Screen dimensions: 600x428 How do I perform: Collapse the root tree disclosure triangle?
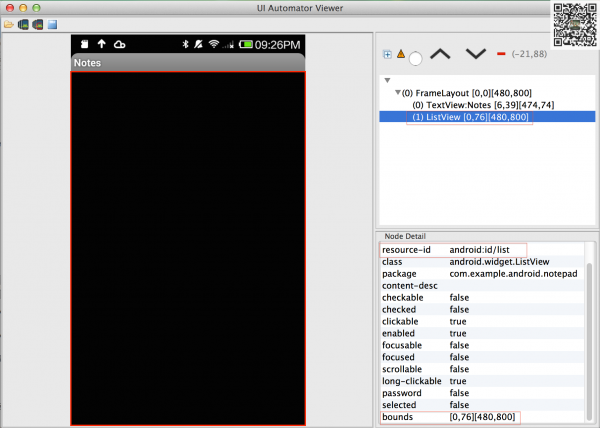tap(387, 80)
